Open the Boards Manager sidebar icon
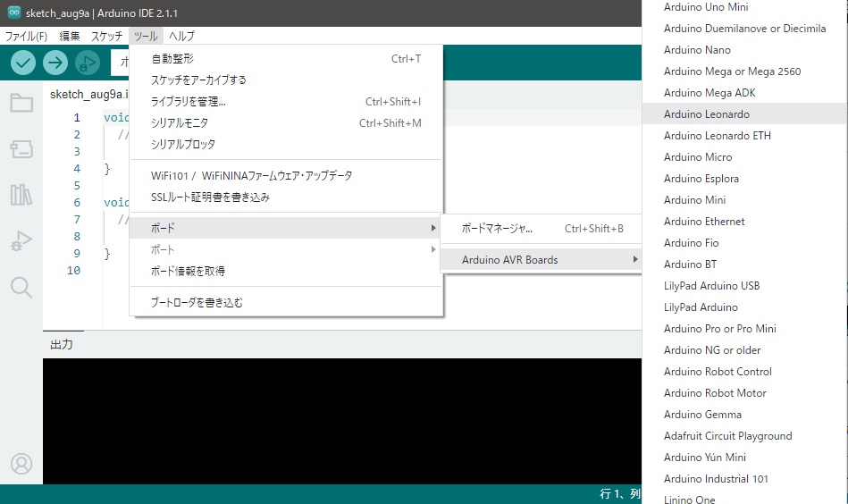The height and width of the screenshot is (504, 848). coord(21,148)
